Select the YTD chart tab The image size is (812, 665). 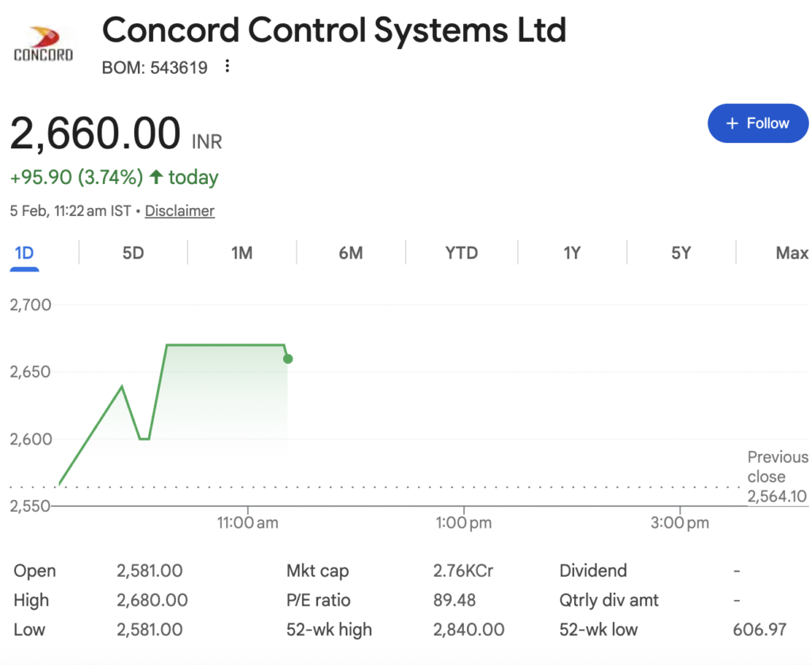462,253
